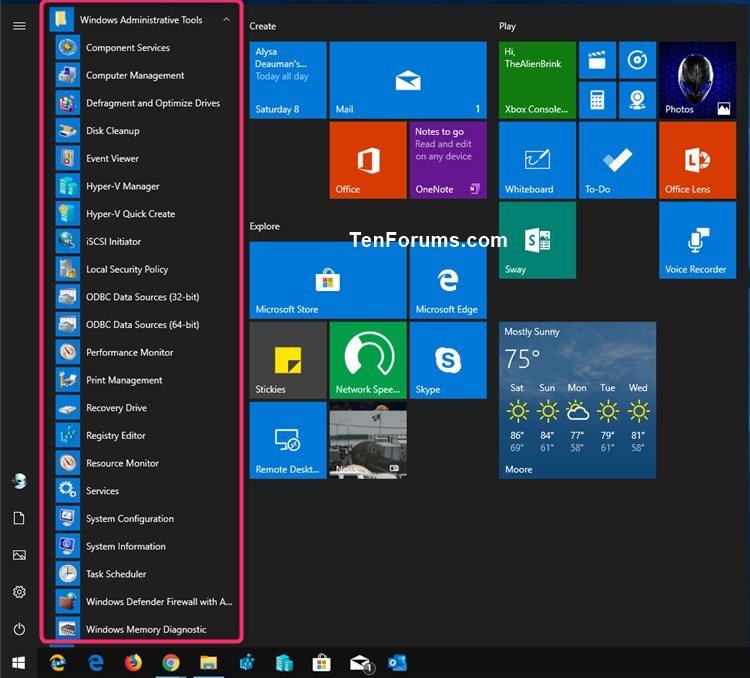Image resolution: width=750 pixels, height=678 pixels.
Task: Click the iSCSI Initiator icon
Action: (x=67, y=242)
